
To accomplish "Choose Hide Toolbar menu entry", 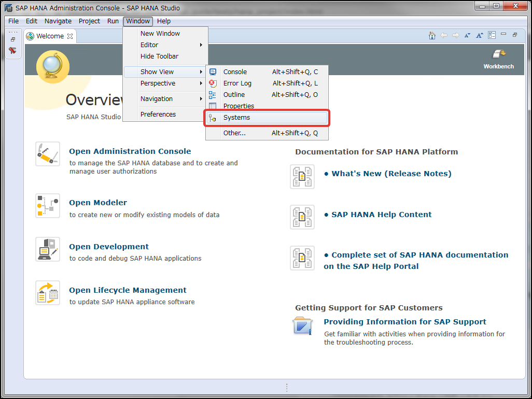I will pos(165,56).
